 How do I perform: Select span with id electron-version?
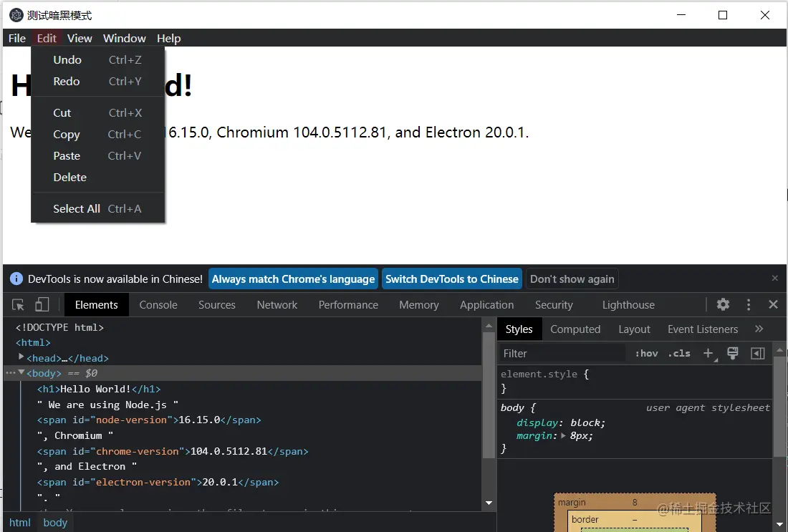pos(158,483)
